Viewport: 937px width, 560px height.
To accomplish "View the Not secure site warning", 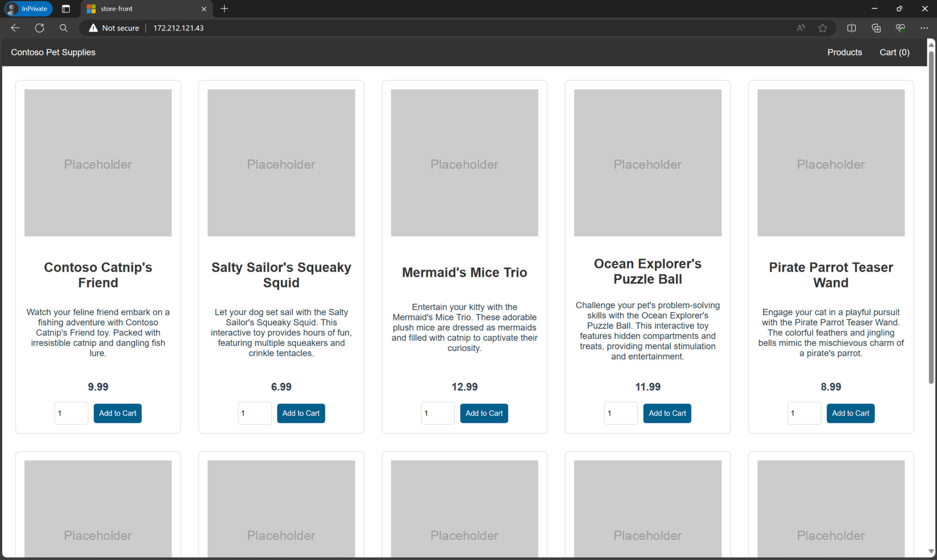I will 114,28.
